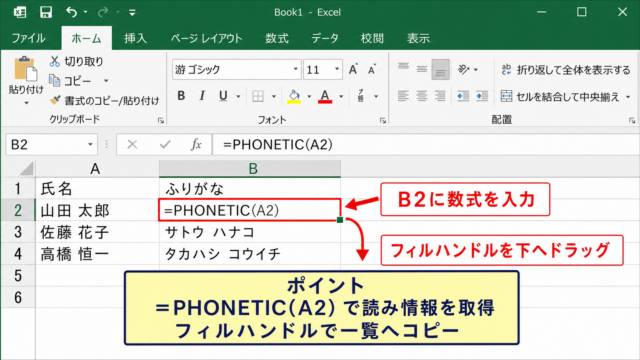Screen dimensions: 640x360
Task: Decrease font size with smaller A icon
Action: [371, 69]
